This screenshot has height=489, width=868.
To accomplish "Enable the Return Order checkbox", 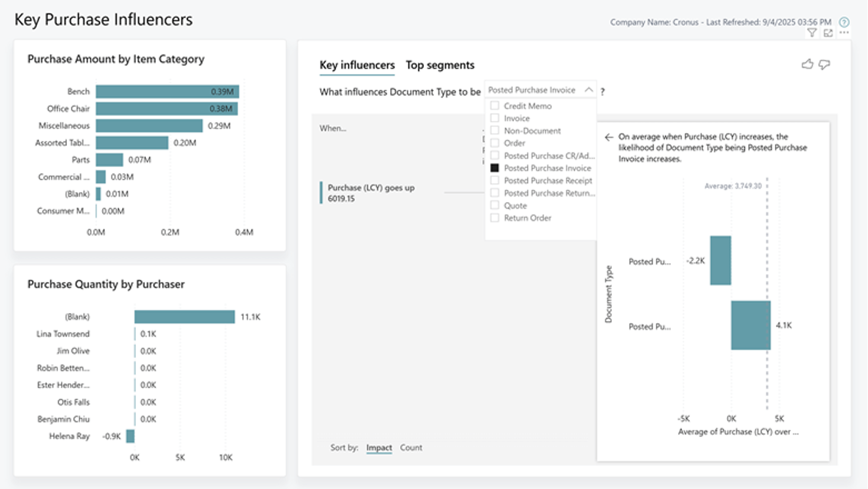I will 494,218.
